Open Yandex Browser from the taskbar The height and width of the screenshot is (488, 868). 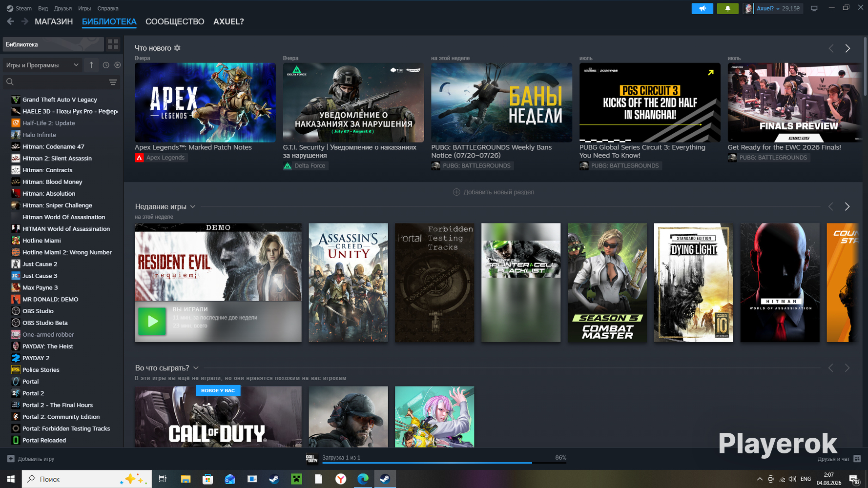click(341, 479)
